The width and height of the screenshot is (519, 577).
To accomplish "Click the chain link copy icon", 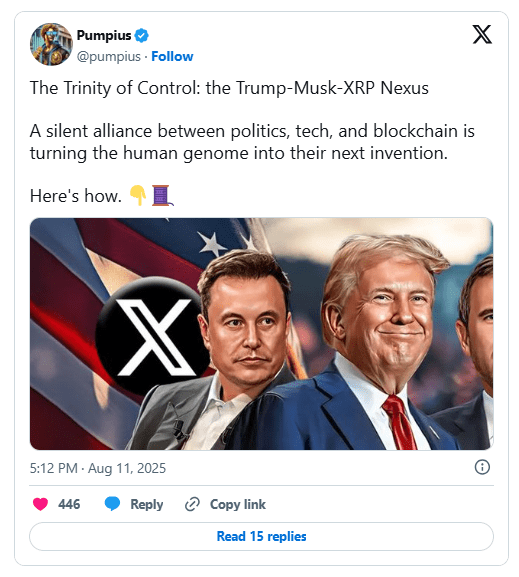I will (x=192, y=504).
